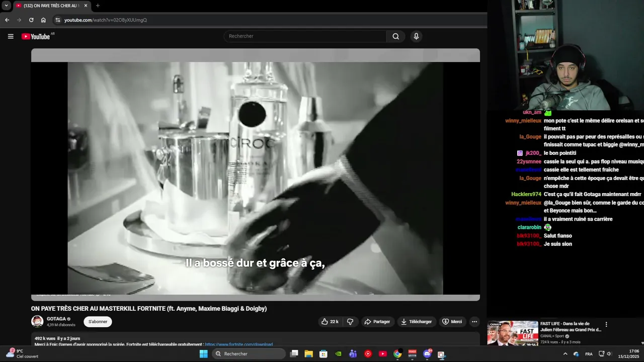Click the video title ON PAYE TRÈS CHER
The height and width of the screenshot is (362, 644).
pyautogui.click(x=149, y=309)
